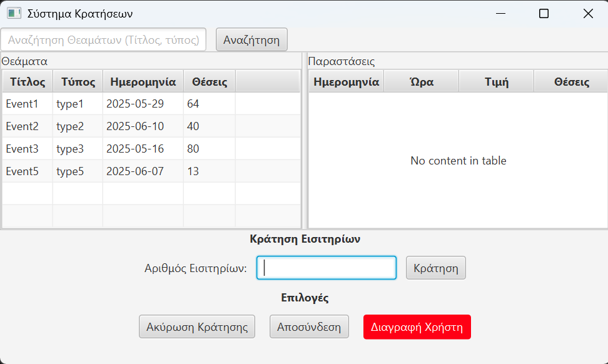The image size is (608, 364).
Task: Click the scrollbar beside the Θεάματα table
Action: (x=303, y=150)
